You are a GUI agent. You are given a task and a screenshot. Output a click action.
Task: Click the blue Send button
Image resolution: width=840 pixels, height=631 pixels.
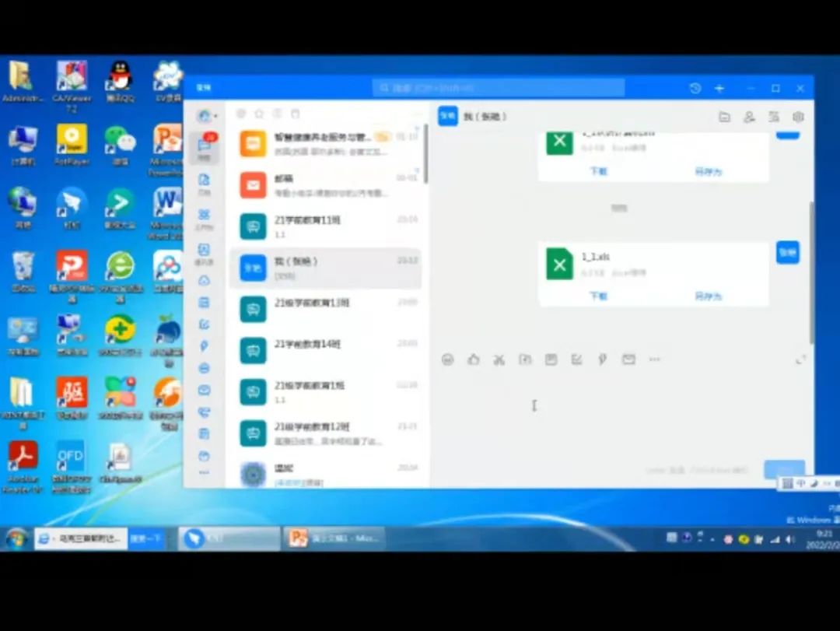[784, 469]
